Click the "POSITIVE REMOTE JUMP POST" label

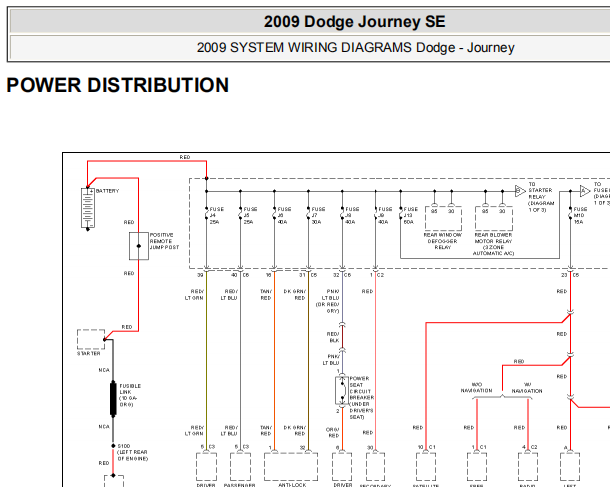[165, 241]
